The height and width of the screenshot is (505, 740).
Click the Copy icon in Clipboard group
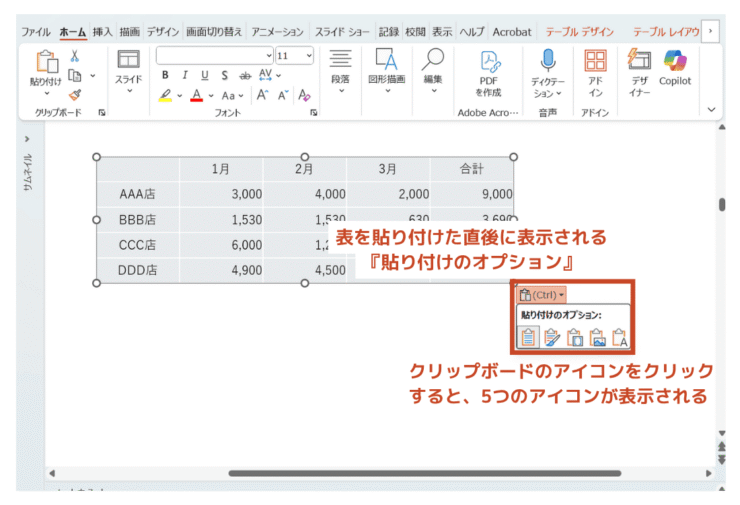coord(75,76)
